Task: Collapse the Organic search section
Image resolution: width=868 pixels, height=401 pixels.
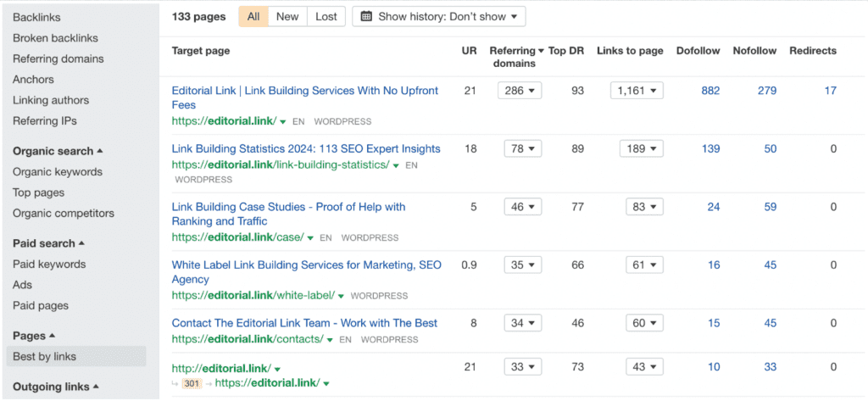Action: coord(58,151)
